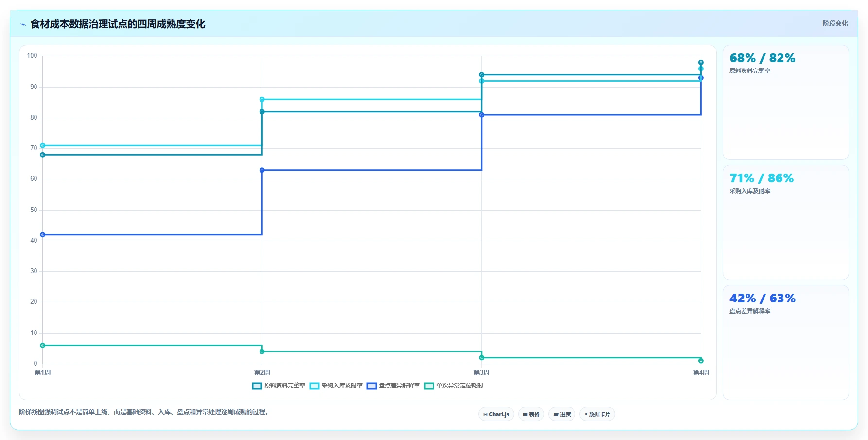
Task: Click the 阶段变化 label in the header
Action: [835, 23]
